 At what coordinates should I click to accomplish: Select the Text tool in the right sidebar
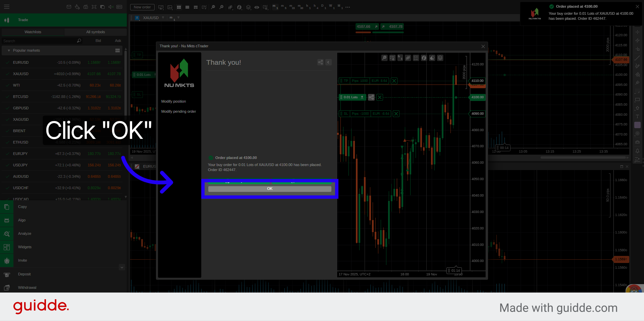tap(638, 116)
